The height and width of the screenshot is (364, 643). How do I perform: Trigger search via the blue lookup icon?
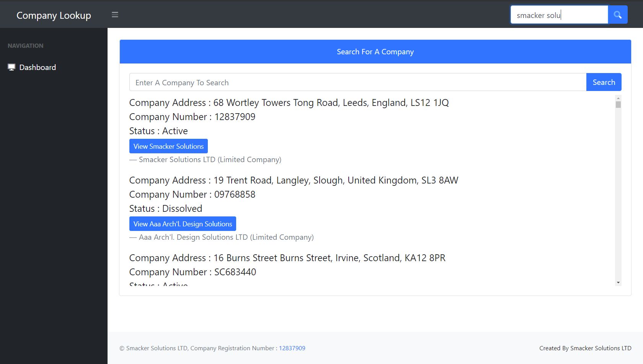click(x=617, y=15)
